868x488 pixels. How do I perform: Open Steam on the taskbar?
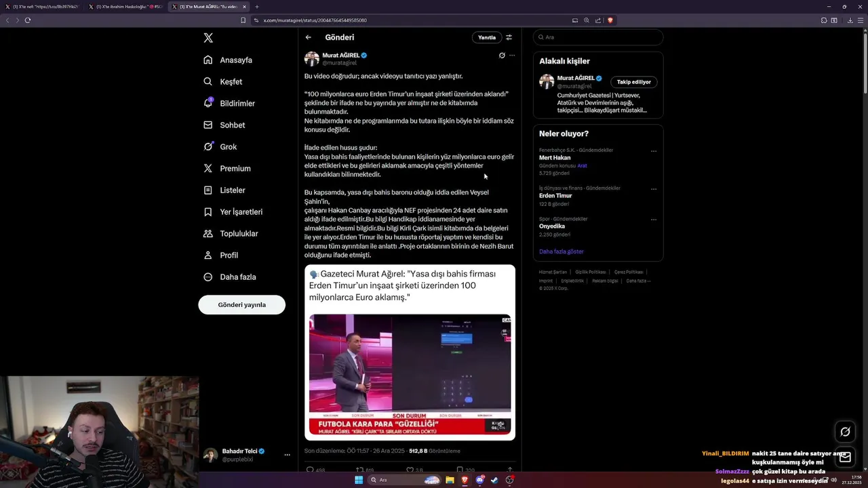[494, 480]
